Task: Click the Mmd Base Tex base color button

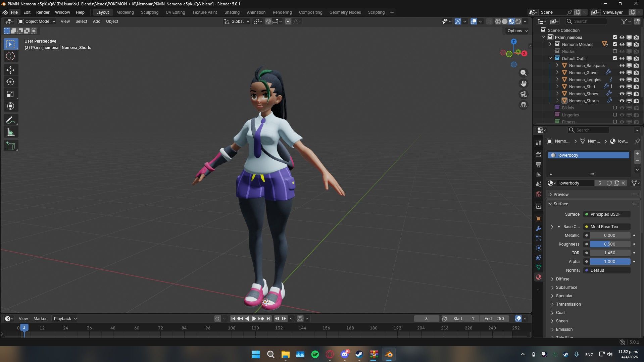Action: [607, 227]
